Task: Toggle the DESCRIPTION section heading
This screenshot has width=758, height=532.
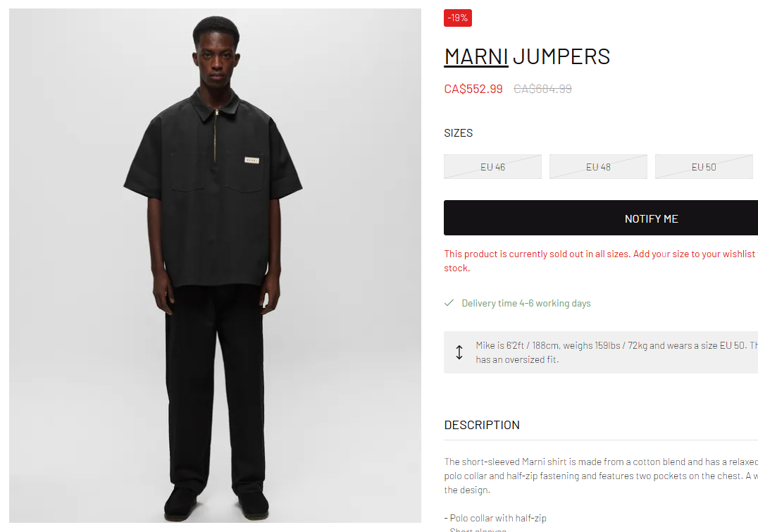Action: (482, 425)
